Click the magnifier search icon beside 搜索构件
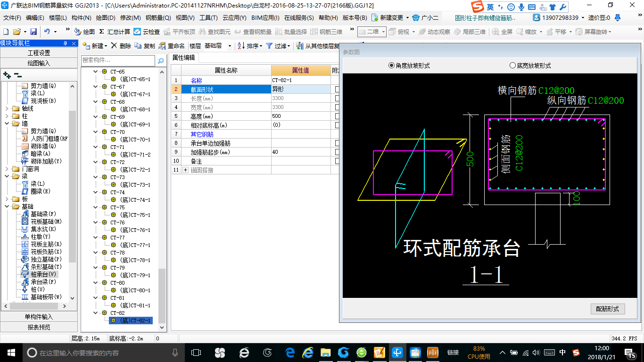This screenshot has height=362, width=644. (x=161, y=60)
